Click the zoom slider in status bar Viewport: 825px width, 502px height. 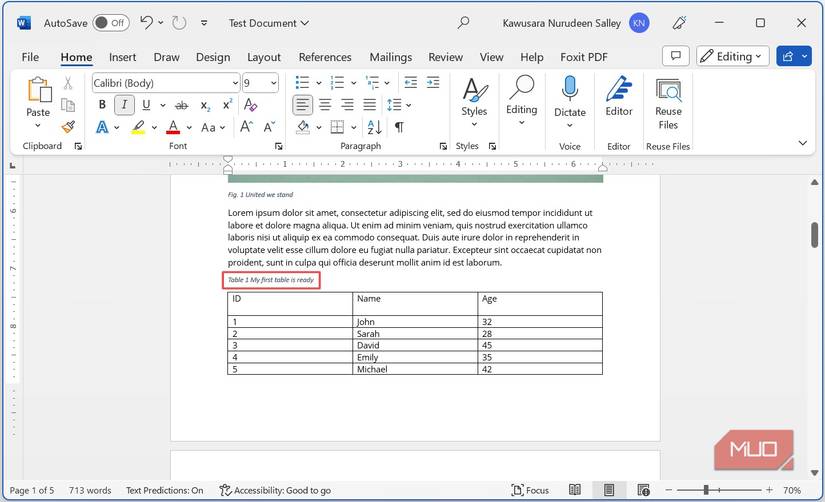click(x=706, y=490)
